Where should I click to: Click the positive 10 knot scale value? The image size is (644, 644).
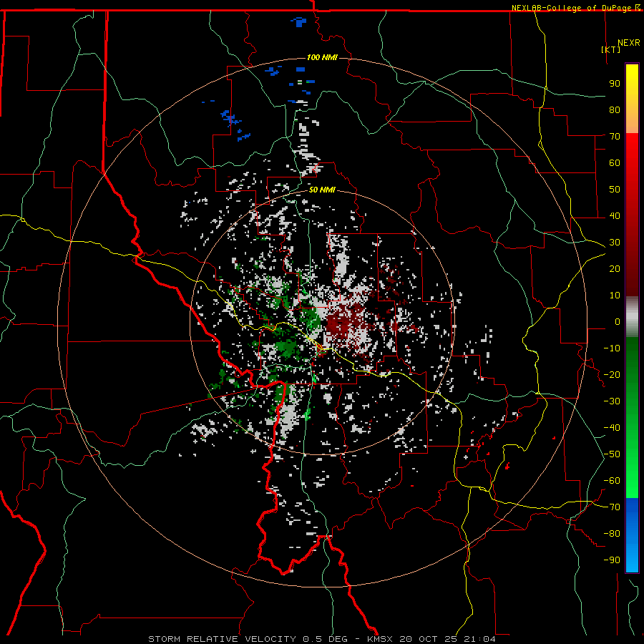pyautogui.click(x=615, y=296)
